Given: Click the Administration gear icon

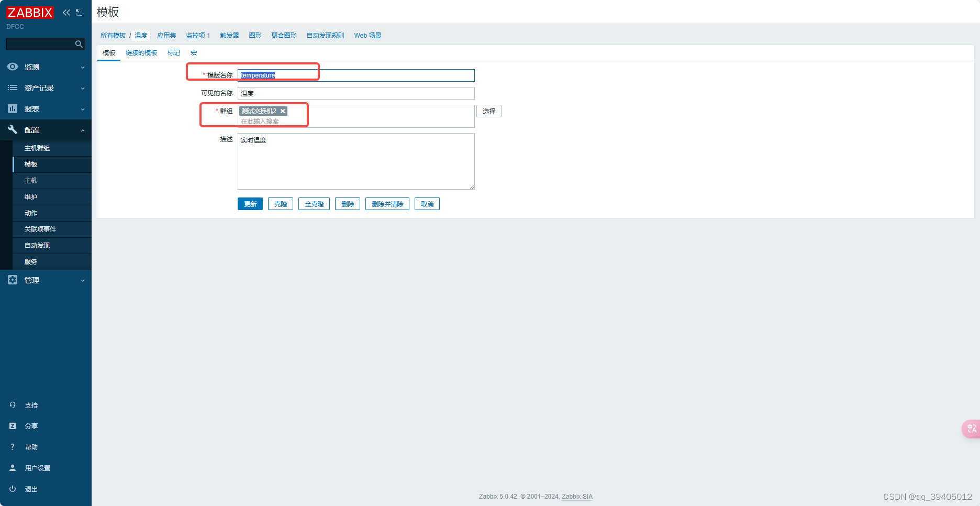Looking at the screenshot, I should coord(13,280).
